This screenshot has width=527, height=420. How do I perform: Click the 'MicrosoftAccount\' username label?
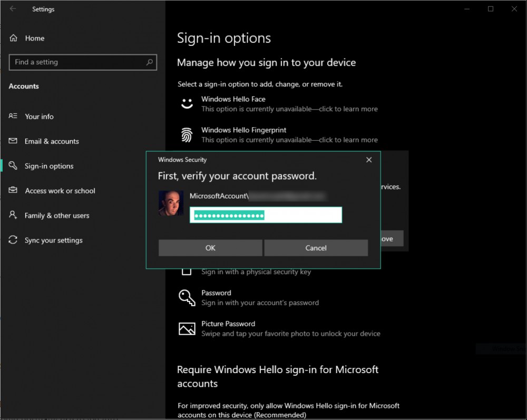pos(219,196)
